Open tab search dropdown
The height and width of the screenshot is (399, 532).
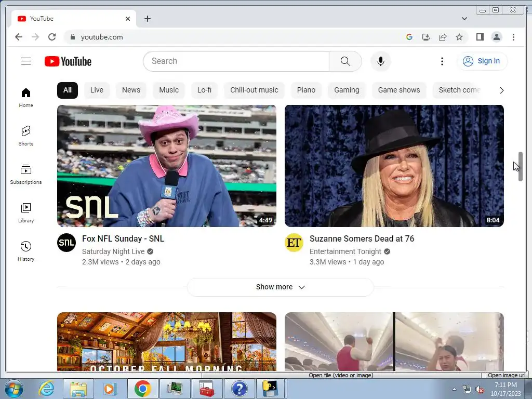(464, 19)
